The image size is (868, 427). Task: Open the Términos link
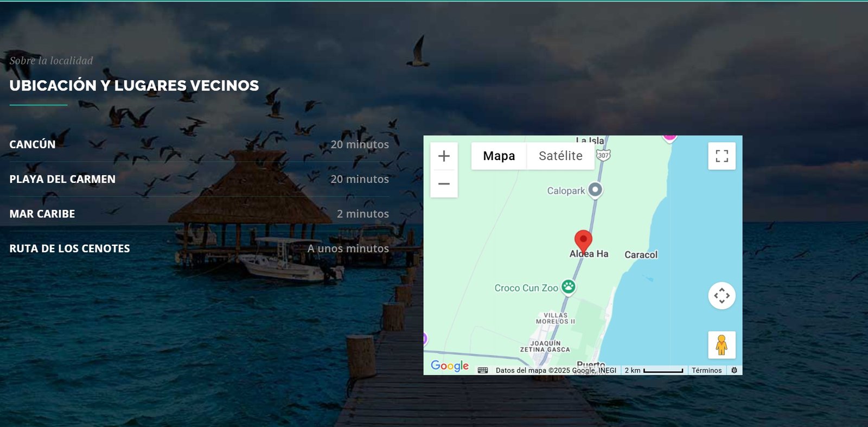click(x=706, y=371)
